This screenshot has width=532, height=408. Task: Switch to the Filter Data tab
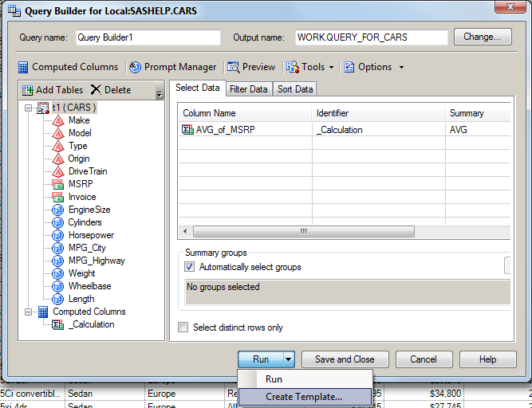[249, 89]
